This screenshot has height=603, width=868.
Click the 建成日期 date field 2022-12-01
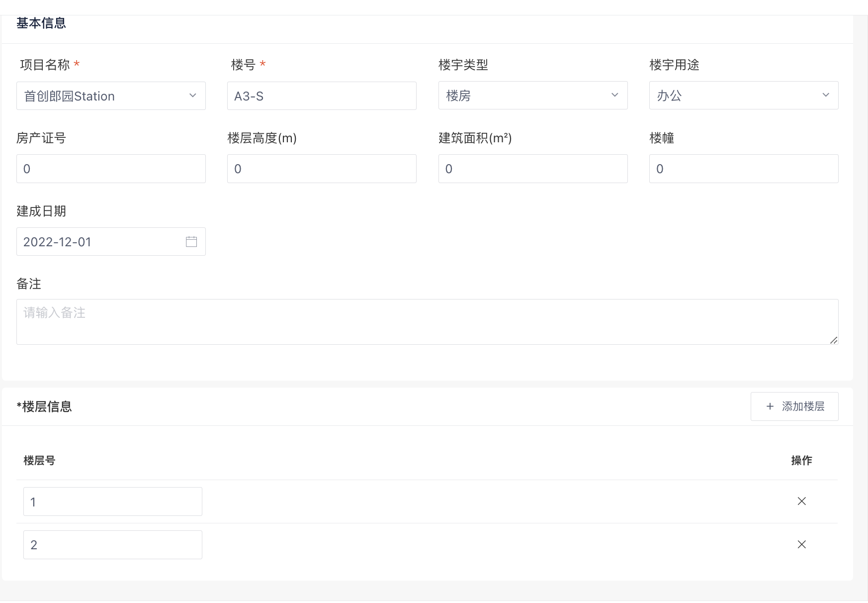(x=99, y=242)
